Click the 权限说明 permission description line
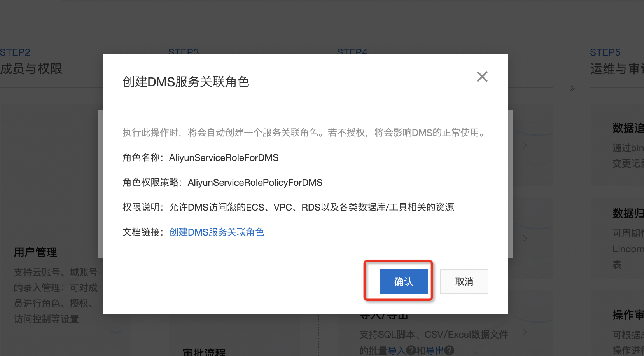This screenshot has width=644, height=356. click(x=288, y=207)
